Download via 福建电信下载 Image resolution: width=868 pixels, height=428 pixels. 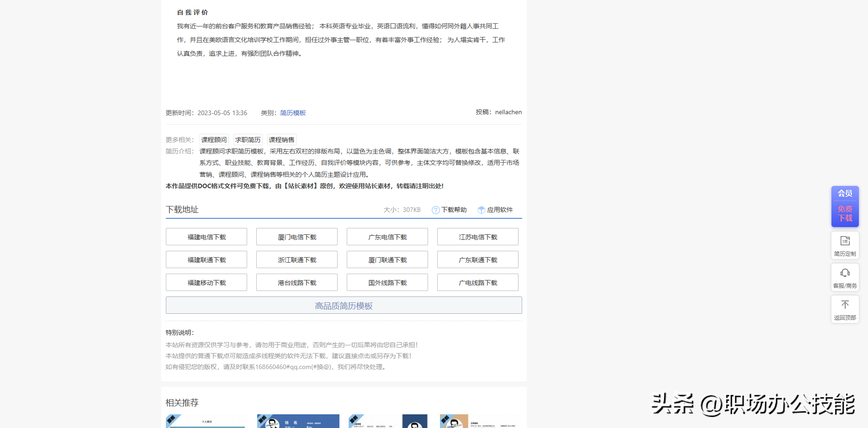[206, 237]
